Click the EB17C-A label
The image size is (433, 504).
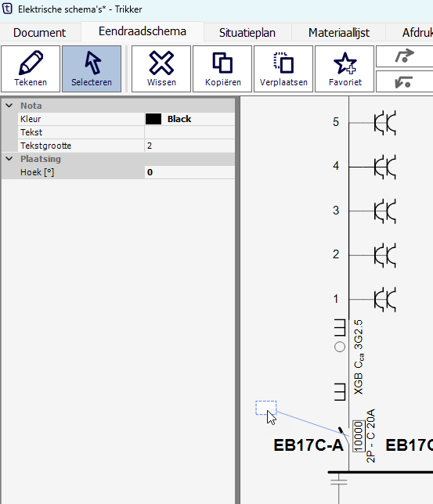(309, 445)
